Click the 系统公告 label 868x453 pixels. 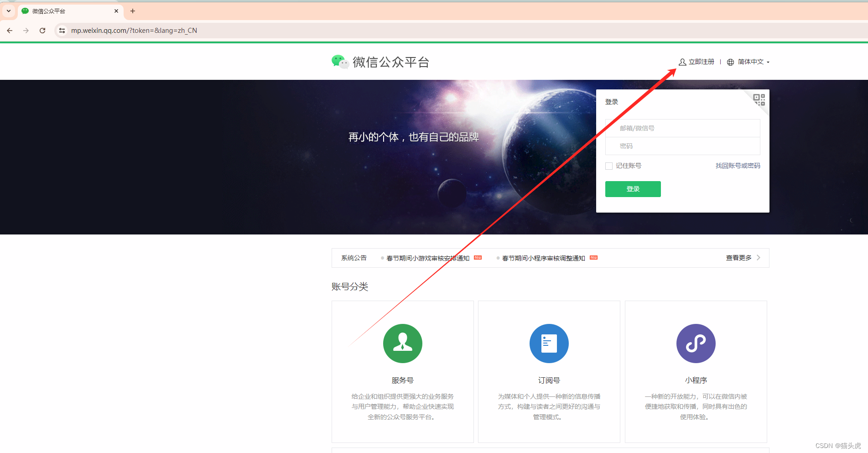pos(354,258)
